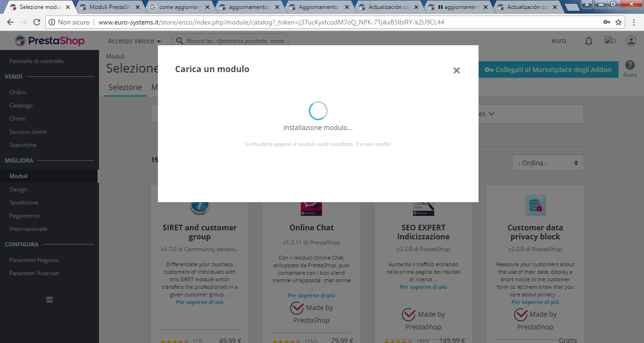Click the sidebar collapse hamburger icon
The image size is (644, 343).
tap(50, 300)
